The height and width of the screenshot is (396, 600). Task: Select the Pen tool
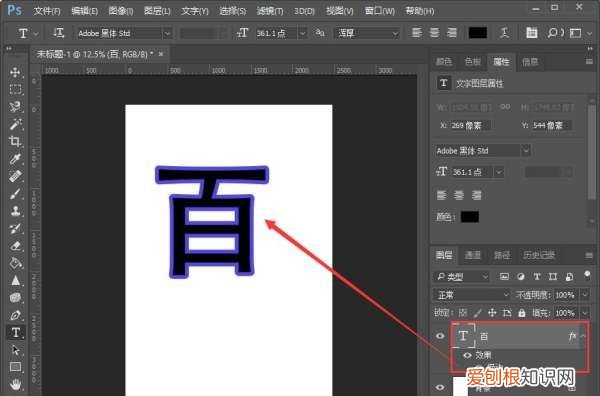15,315
